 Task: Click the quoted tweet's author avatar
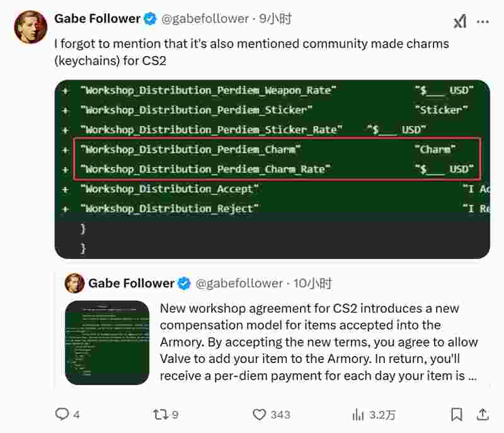point(75,284)
